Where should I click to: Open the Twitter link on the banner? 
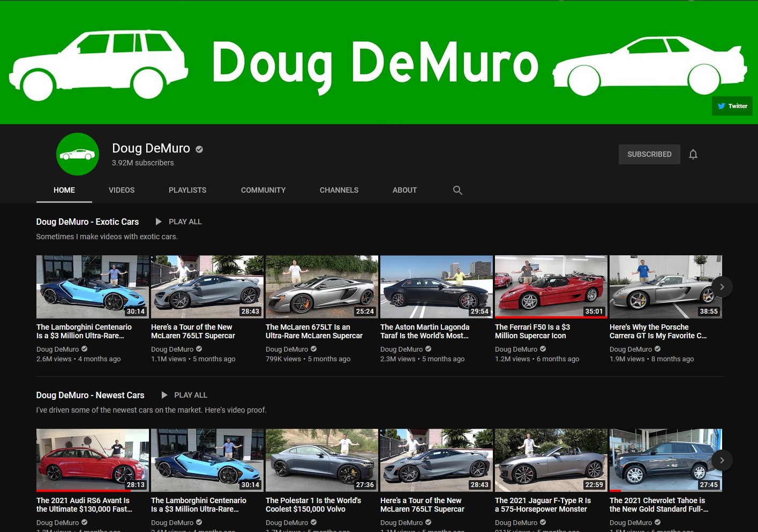point(732,106)
